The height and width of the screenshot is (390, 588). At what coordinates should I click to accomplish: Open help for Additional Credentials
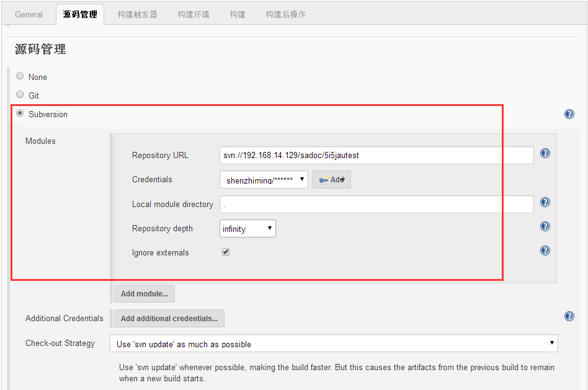click(569, 316)
